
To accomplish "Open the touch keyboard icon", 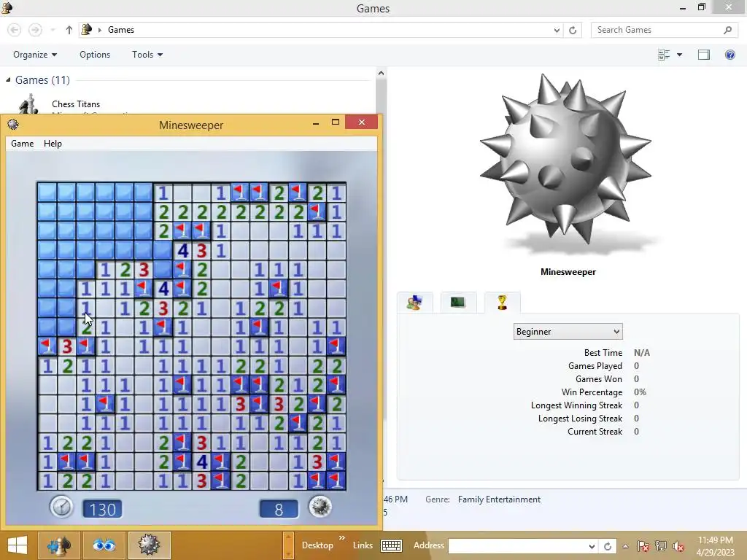I will pyautogui.click(x=391, y=545).
